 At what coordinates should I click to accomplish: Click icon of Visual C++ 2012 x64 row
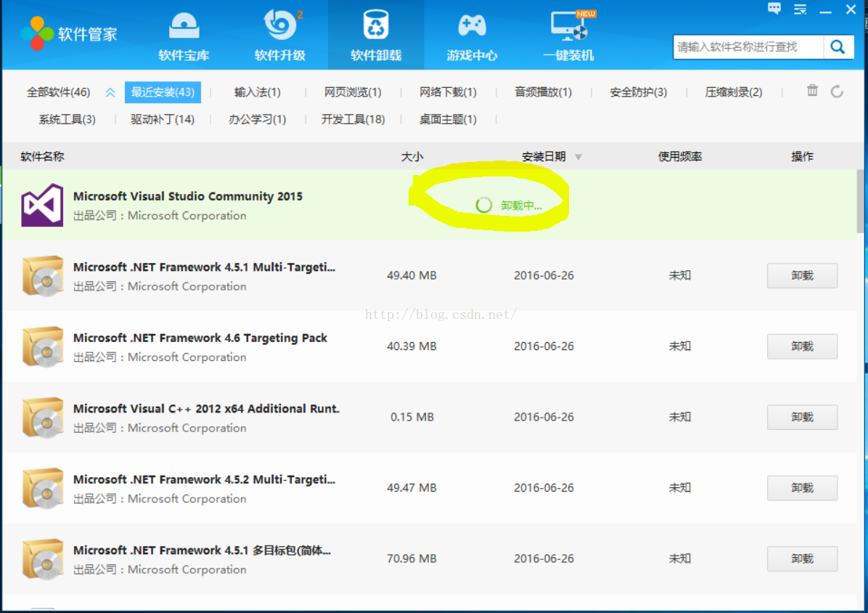click(43, 418)
